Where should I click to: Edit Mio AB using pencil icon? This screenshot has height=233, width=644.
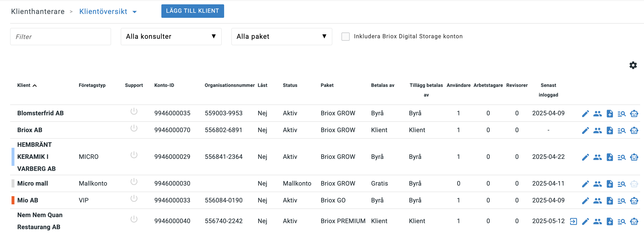(x=585, y=201)
